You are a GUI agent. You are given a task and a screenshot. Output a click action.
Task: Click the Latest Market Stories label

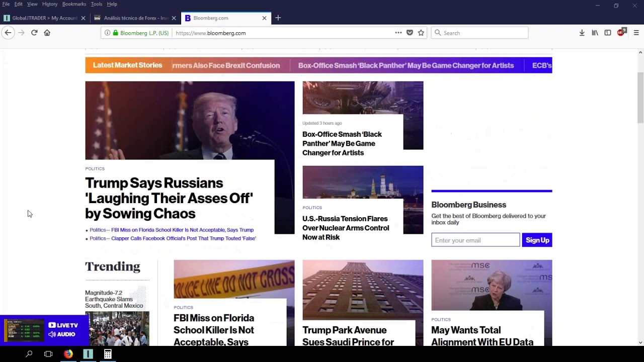pos(127,65)
